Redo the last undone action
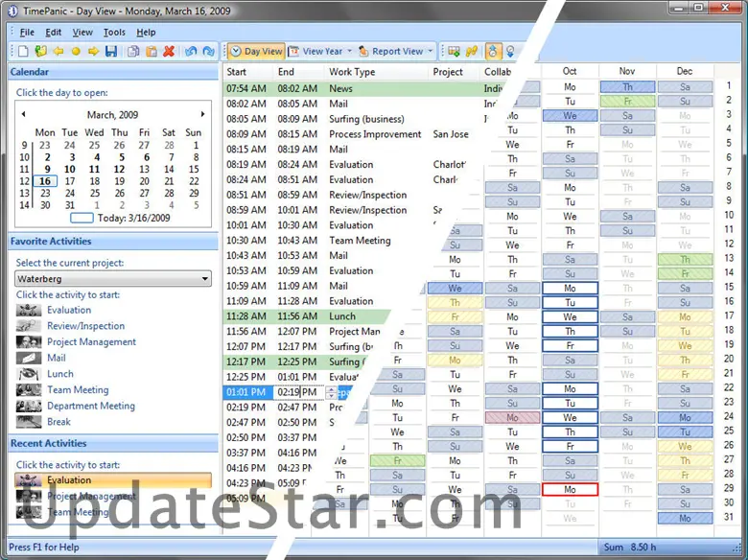The image size is (748, 560). click(x=208, y=51)
